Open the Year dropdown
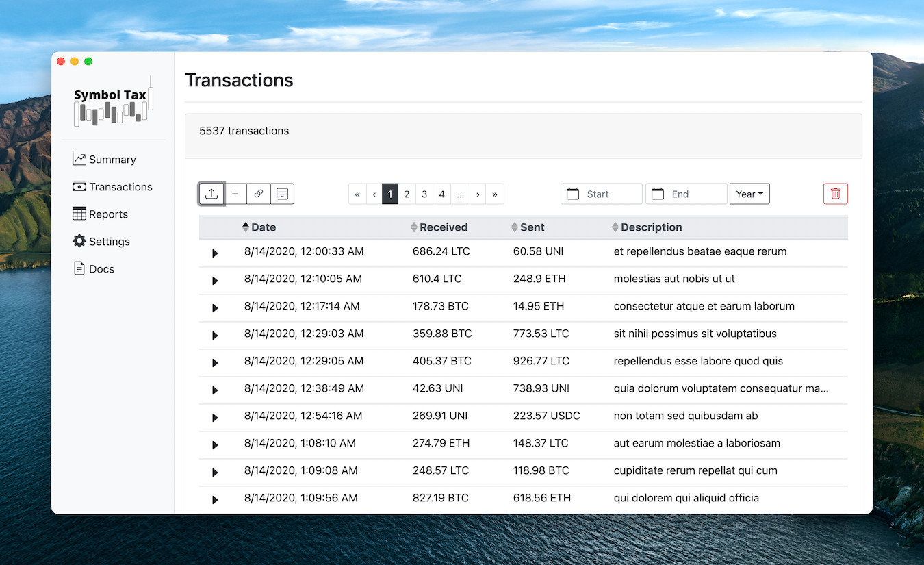The image size is (924, 565). tap(749, 194)
